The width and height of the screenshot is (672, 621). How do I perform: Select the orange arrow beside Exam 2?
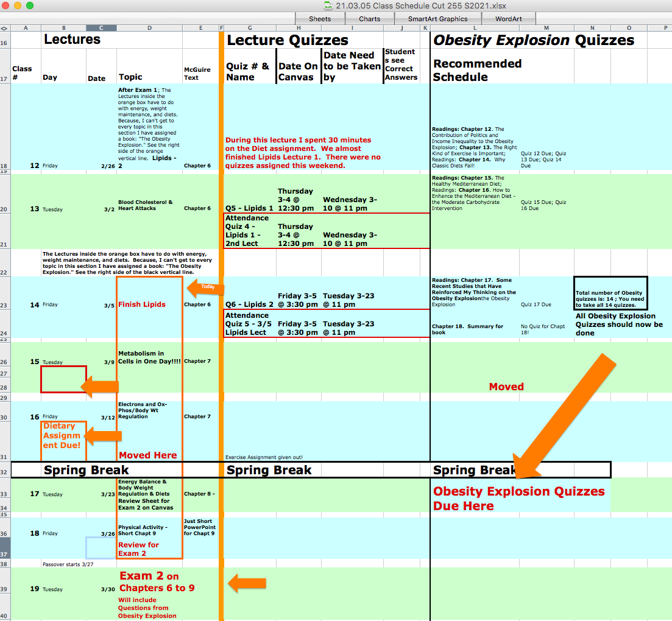point(247,583)
